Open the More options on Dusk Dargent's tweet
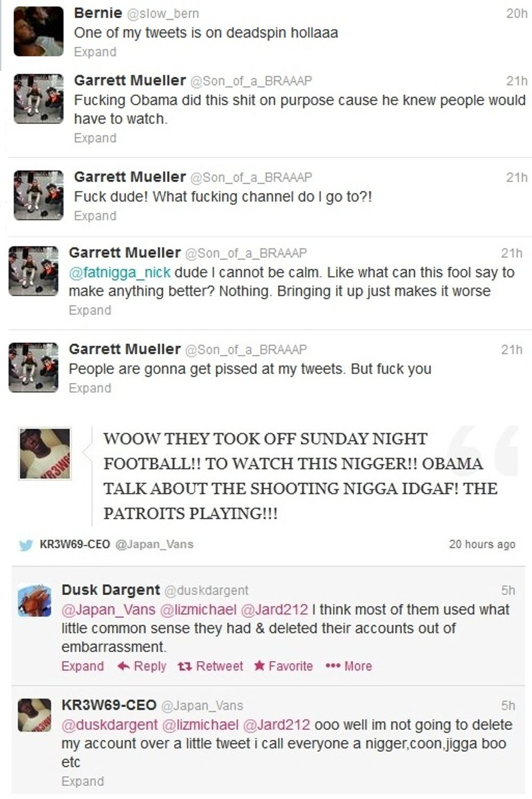Image resolution: width=532 pixels, height=799 pixels. 349,666
